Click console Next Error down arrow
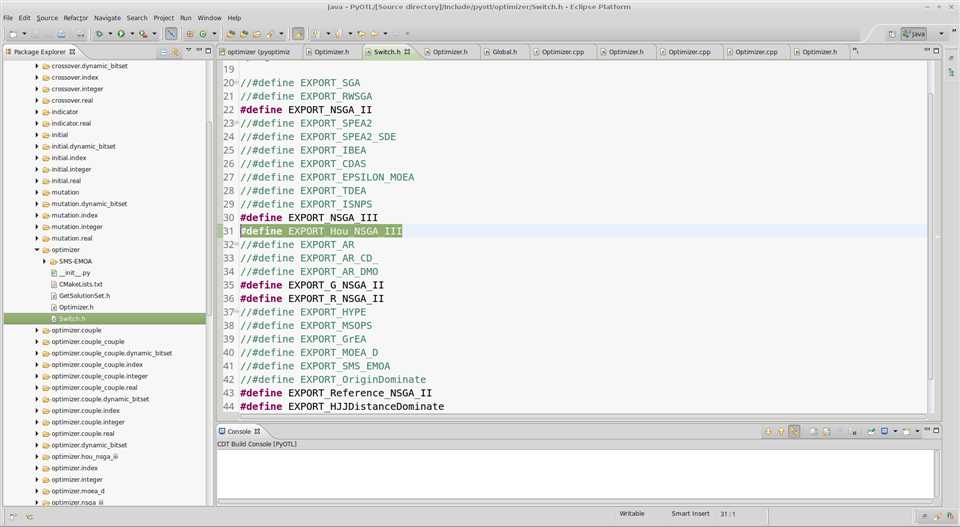Screen dimensions: 960x527 coord(767,432)
